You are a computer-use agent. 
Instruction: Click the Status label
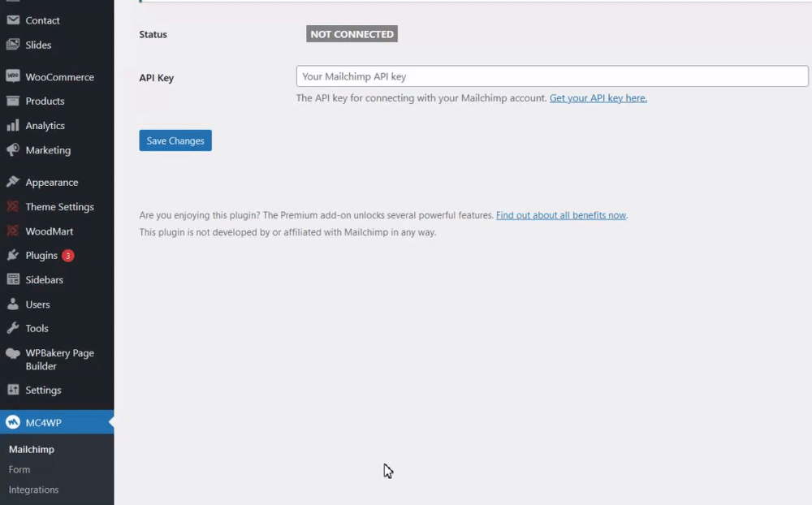click(153, 34)
